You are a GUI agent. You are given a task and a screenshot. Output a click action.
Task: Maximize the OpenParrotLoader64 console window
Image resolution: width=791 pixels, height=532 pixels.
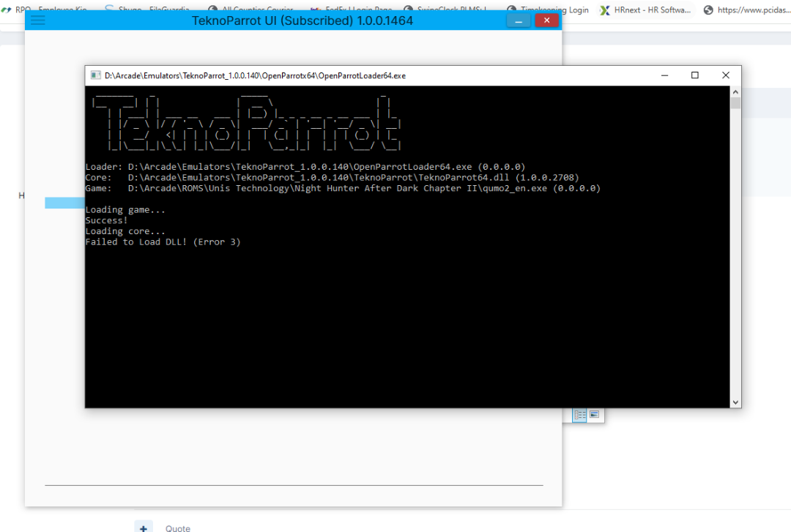(695, 75)
